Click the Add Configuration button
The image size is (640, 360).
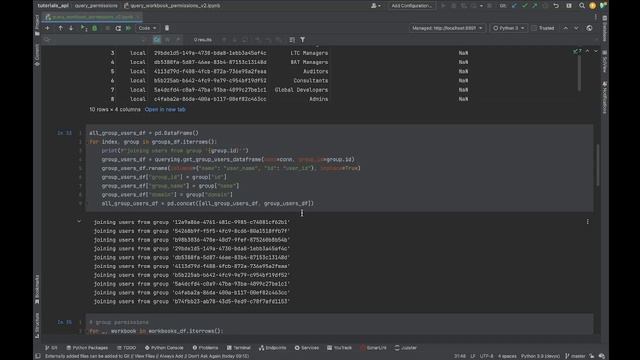tap(411, 6)
